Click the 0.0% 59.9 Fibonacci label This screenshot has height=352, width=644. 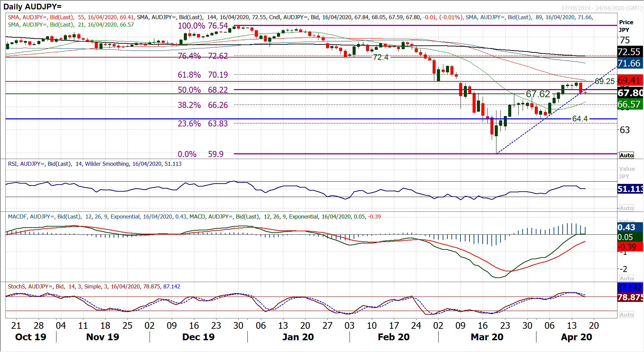tap(201, 154)
